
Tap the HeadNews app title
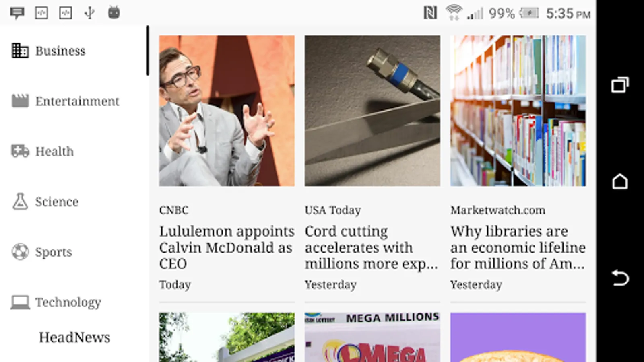coord(74,337)
